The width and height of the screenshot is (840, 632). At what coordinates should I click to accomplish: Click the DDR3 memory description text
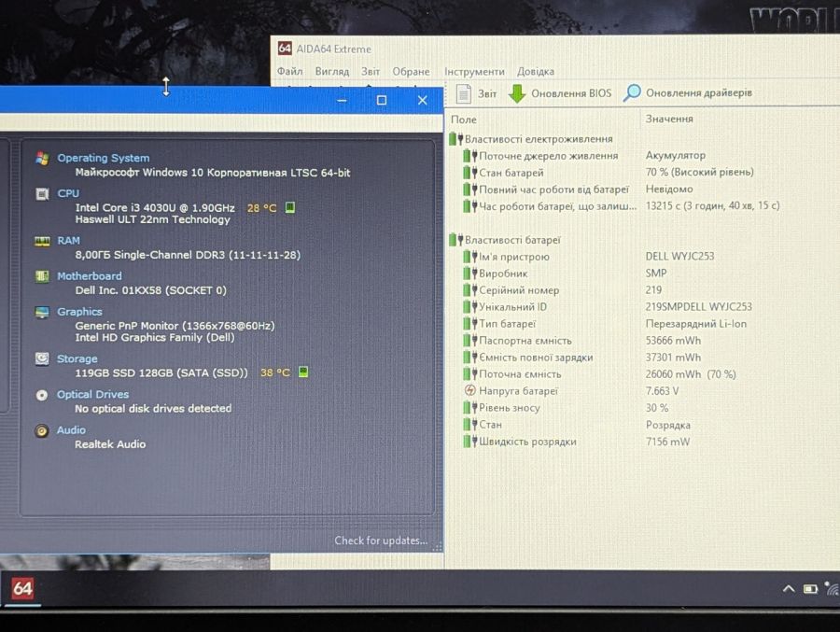(x=188, y=255)
